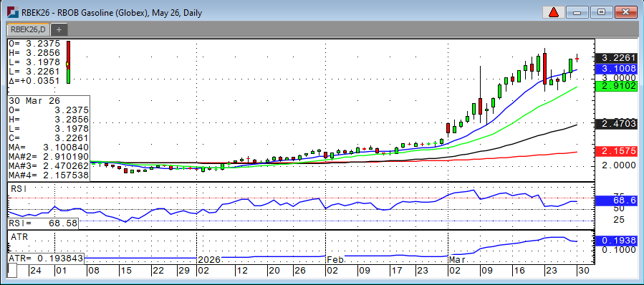Click the green MA value label 2.9102

[x=617, y=86]
